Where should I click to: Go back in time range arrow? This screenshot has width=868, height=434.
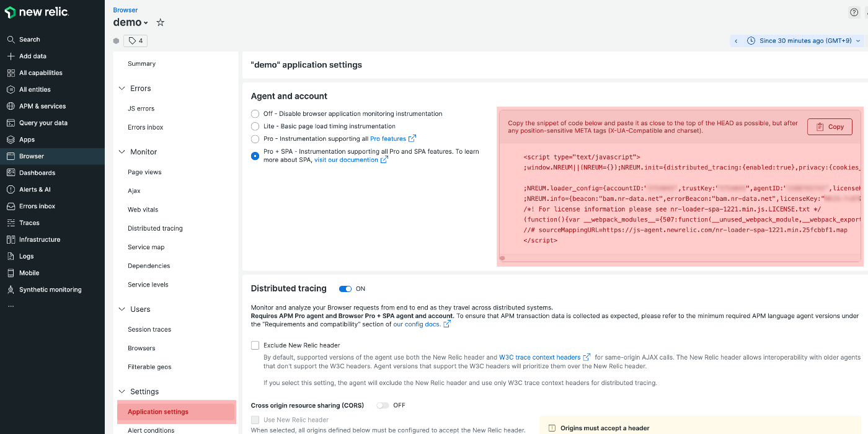tap(736, 41)
